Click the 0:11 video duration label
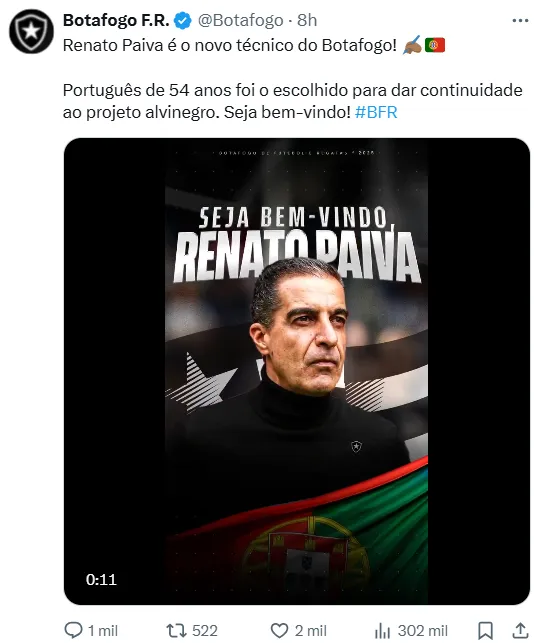The image size is (534, 643). (101, 579)
